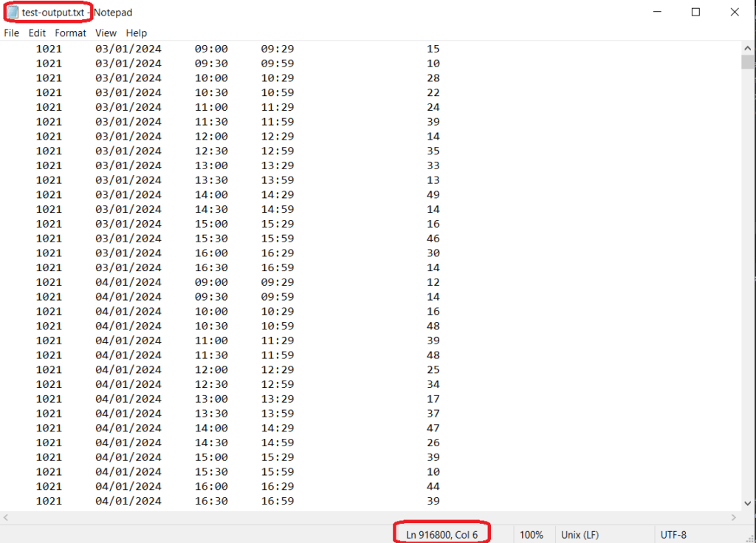756x543 pixels.
Task: Click the horizontal scrollbar left arrow
Action: pos(5,517)
